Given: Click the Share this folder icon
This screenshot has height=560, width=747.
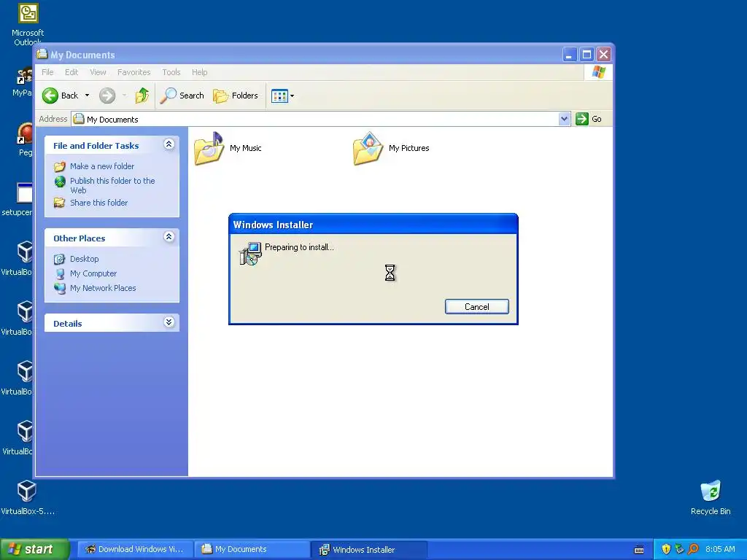Looking at the screenshot, I should [60, 203].
